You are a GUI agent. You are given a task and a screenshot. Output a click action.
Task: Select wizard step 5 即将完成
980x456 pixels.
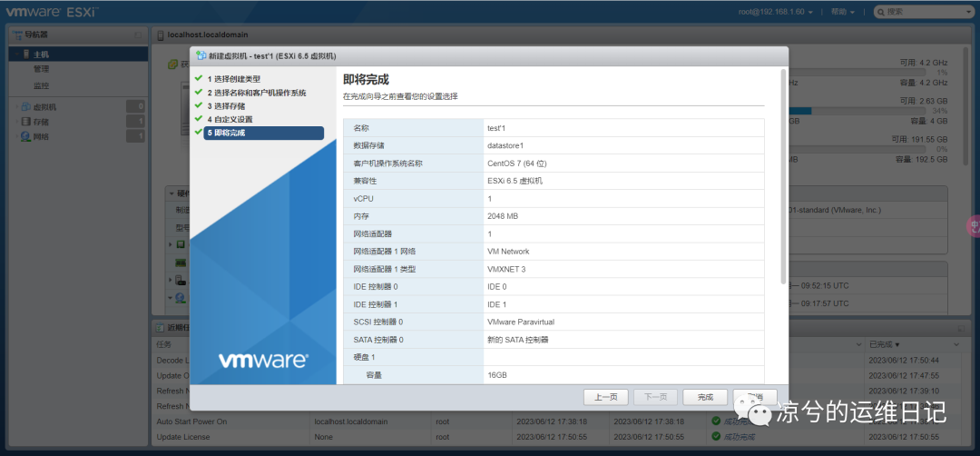click(x=264, y=133)
